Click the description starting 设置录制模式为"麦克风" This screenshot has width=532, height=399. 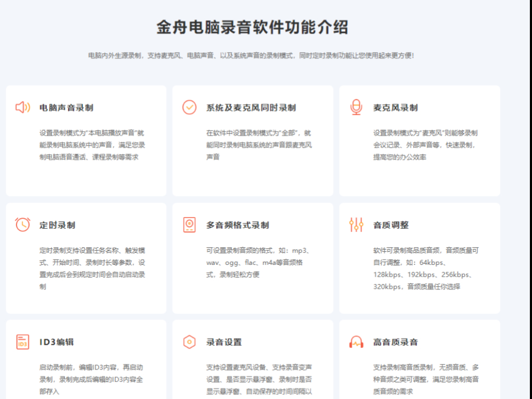pos(426,145)
